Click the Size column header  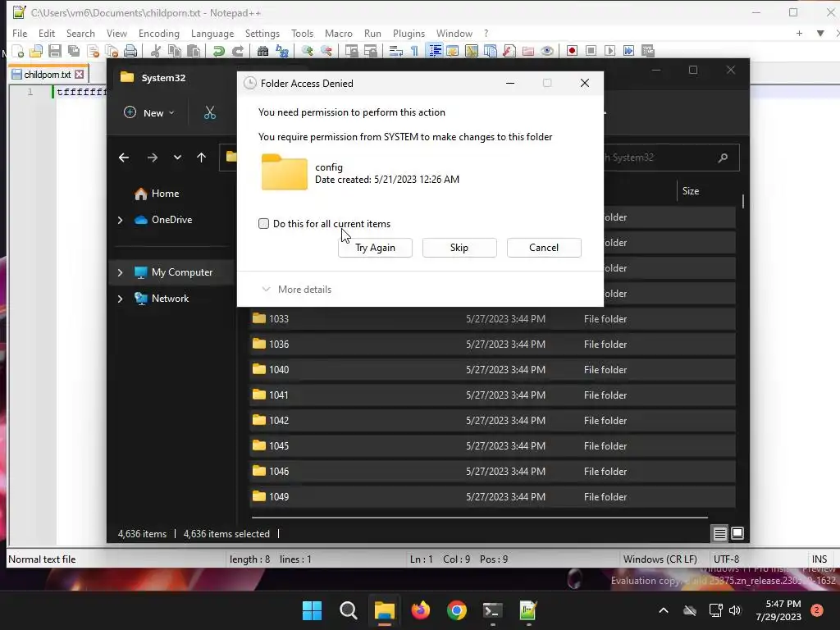pyautogui.click(x=691, y=190)
